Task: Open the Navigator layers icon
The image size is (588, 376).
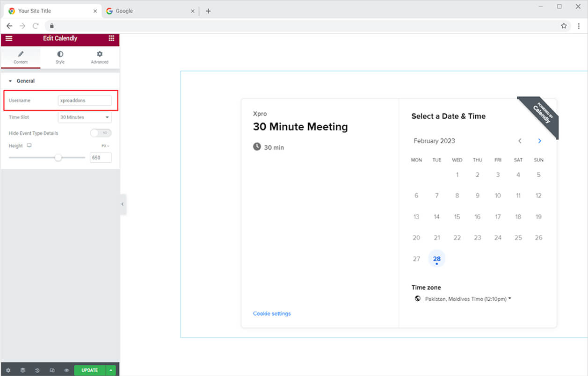Action: click(22, 370)
